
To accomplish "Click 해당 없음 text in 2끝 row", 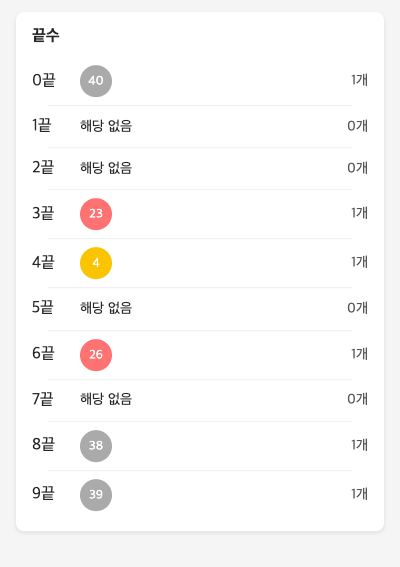I will pos(106,168).
